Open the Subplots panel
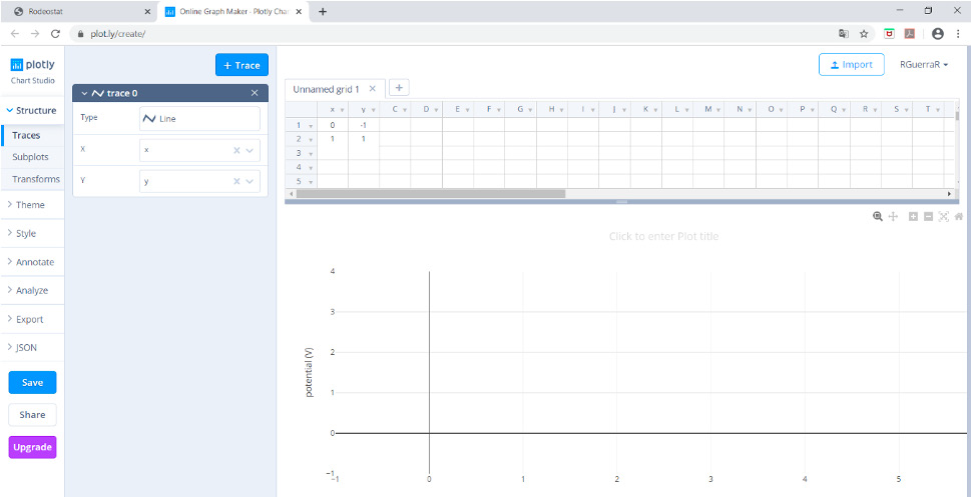Image resolution: width=971 pixels, height=497 pixels. pyautogui.click(x=30, y=157)
